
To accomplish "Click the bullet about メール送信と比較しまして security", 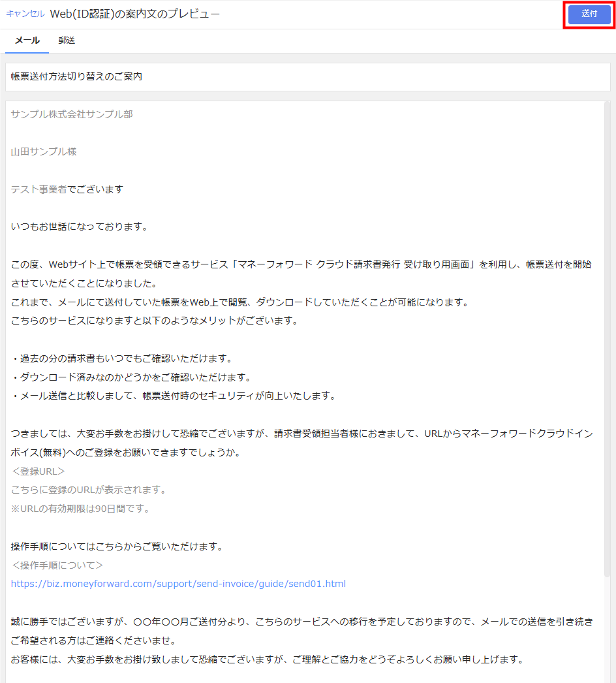I will [x=175, y=396].
